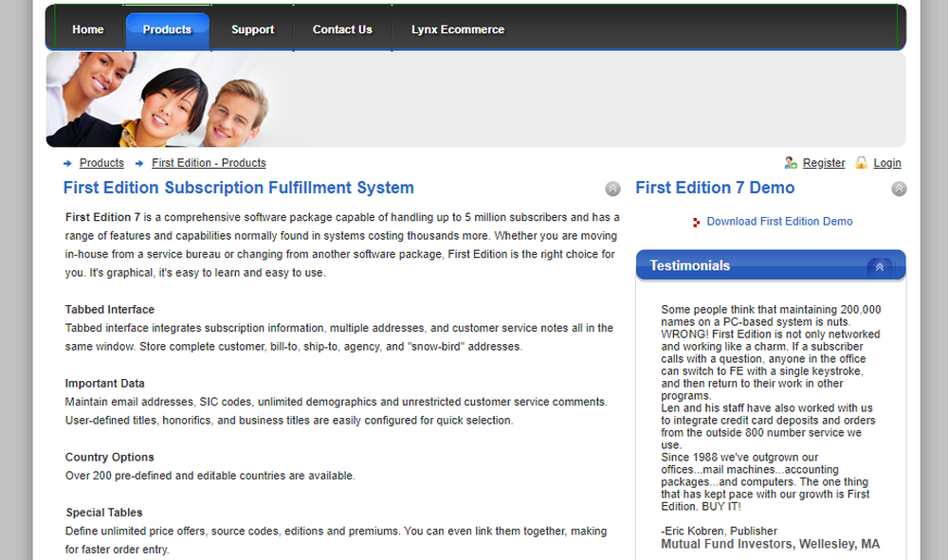948x560 pixels.
Task: Open Lynx Ecommerce menu item
Action: pos(458,29)
